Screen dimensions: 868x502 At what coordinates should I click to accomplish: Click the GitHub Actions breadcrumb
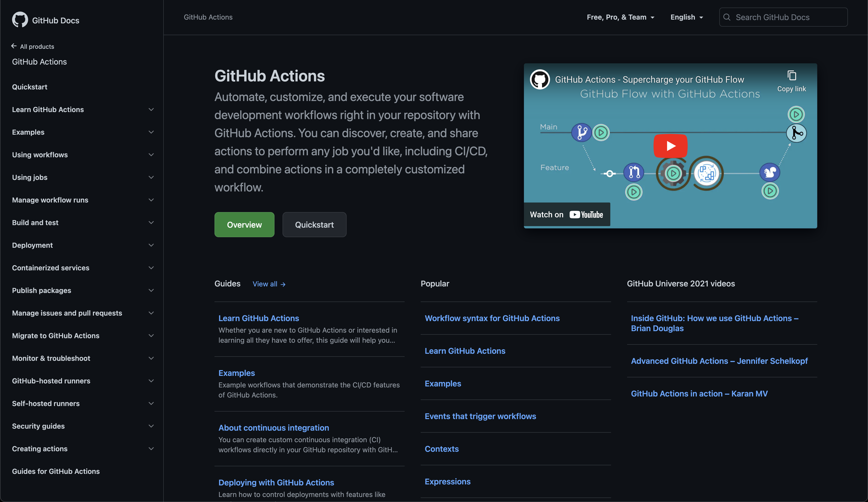coord(208,17)
